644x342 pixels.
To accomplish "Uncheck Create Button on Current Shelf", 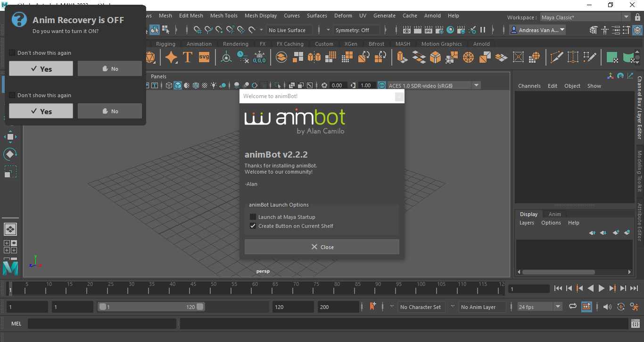I will tap(253, 226).
